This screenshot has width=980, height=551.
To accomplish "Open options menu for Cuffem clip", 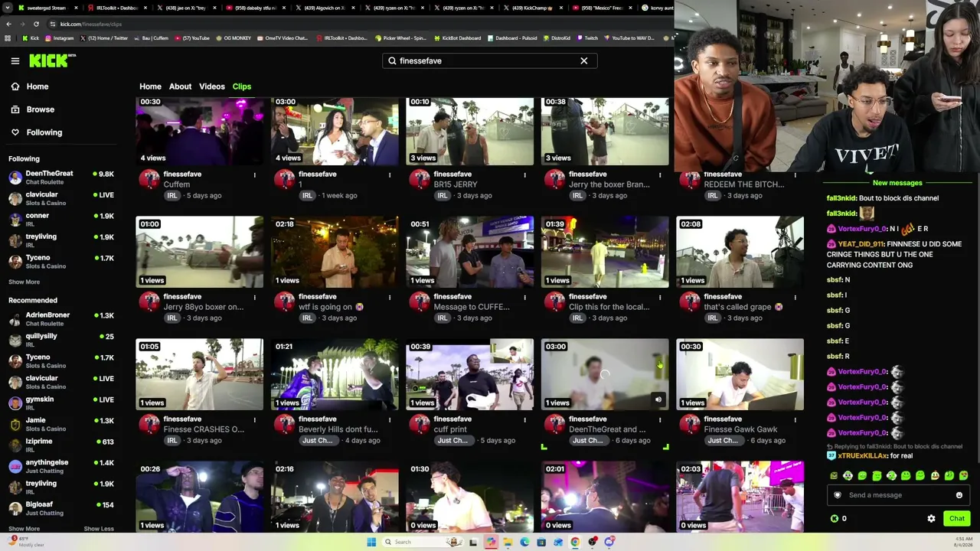I will (x=254, y=175).
